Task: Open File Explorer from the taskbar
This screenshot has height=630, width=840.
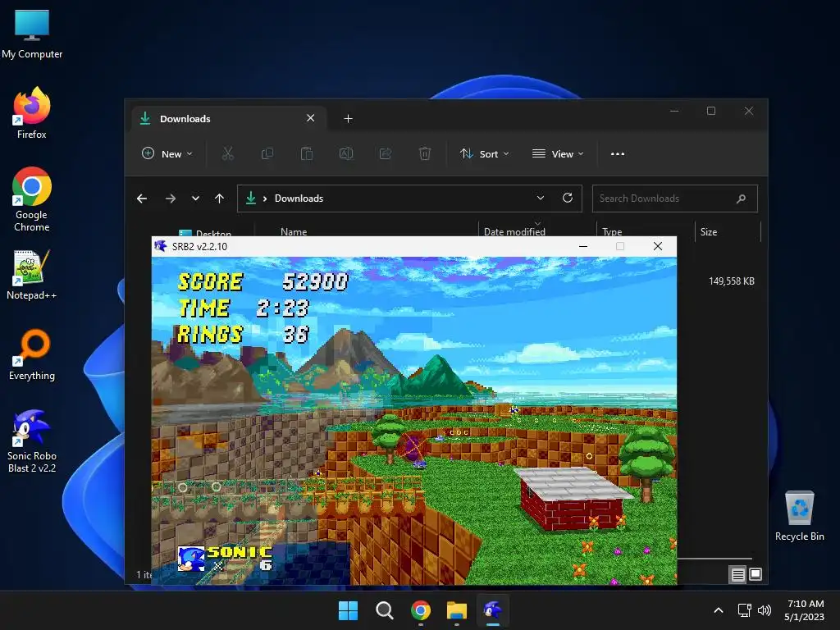Action: pos(456,610)
